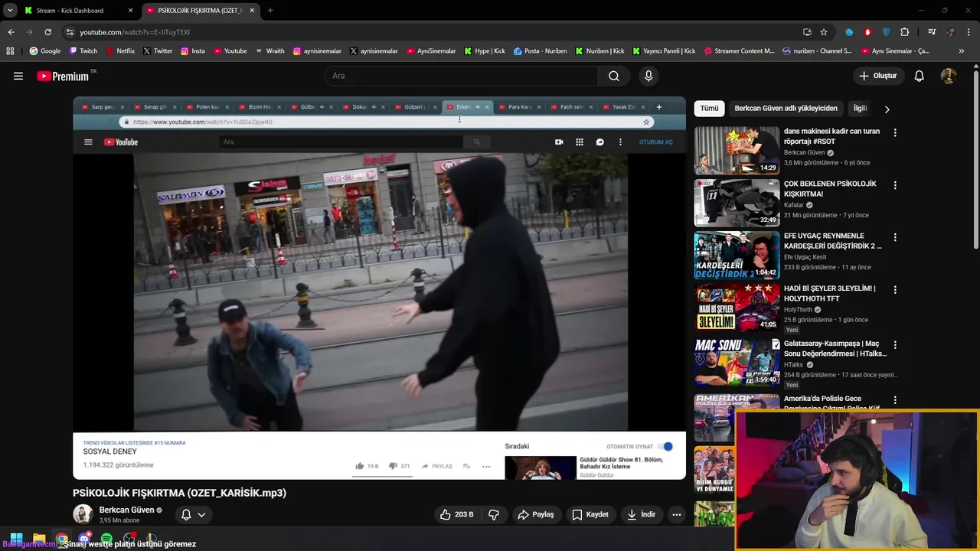Image resolution: width=980 pixels, height=551 pixels.
Task: Open Berkcan Güven channel name link
Action: [x=126, y=510]
